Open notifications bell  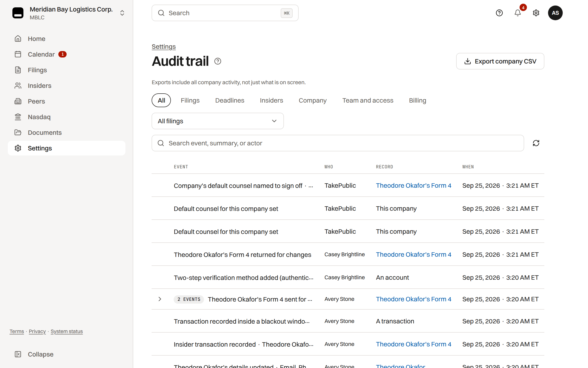tap(517, 13)
